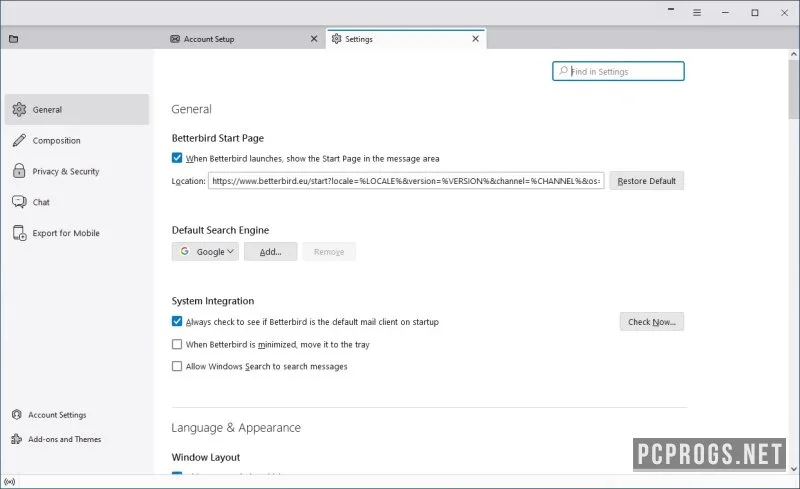Click the scrollbar down arrow
Image resolution: width=800 pixels, height=489 pixels.
tap(794, 468)
